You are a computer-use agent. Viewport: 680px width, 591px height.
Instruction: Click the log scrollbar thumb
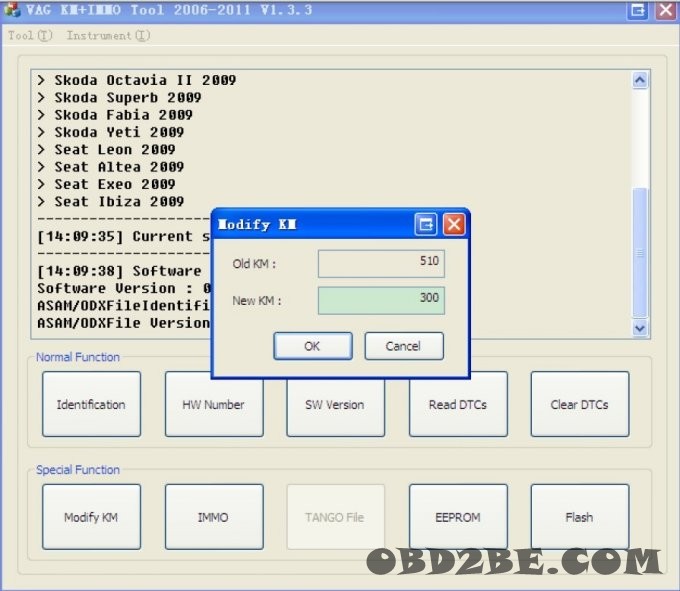(640, 253)
